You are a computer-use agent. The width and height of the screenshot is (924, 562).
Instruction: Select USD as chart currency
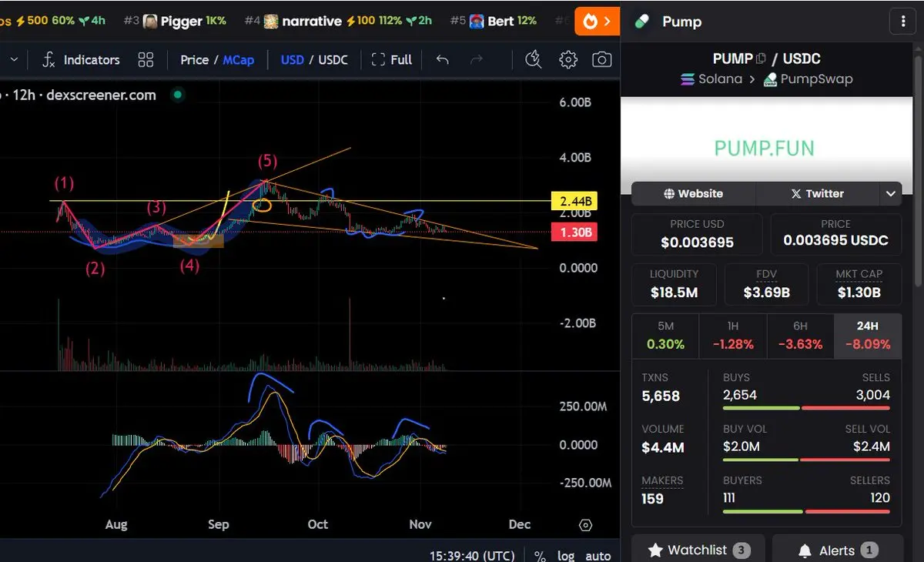(292, 59)
